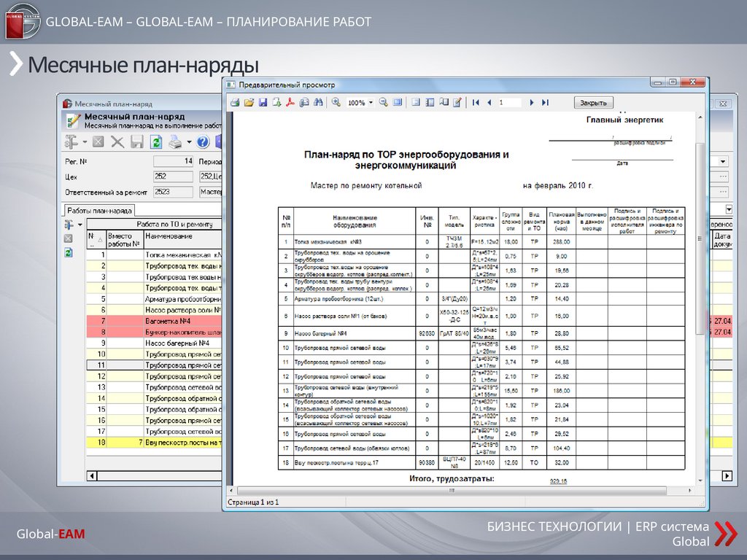Expand the 100% zoom level dropdown
Image resolution: width=747 pixels, height=560 pixels.
371,103
